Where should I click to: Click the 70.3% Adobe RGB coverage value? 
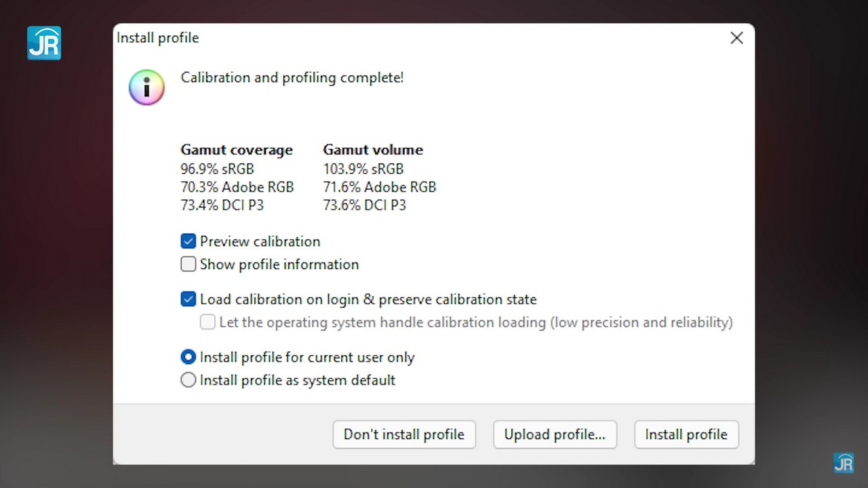coord(237,187)
